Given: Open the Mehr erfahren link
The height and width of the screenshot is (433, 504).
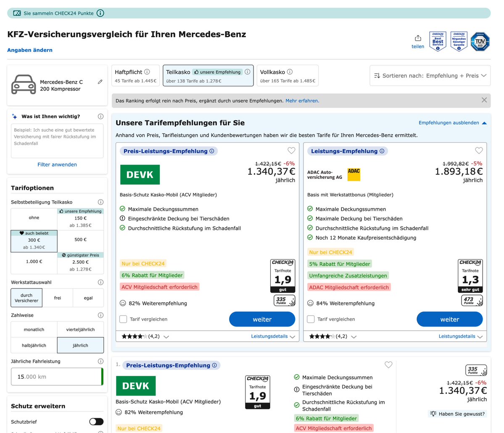Looking at the screenshot, I should (x=302, y=101).
